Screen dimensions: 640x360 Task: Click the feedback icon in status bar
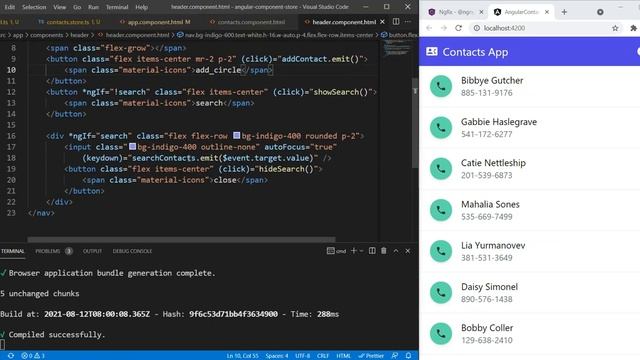[395, 356]
